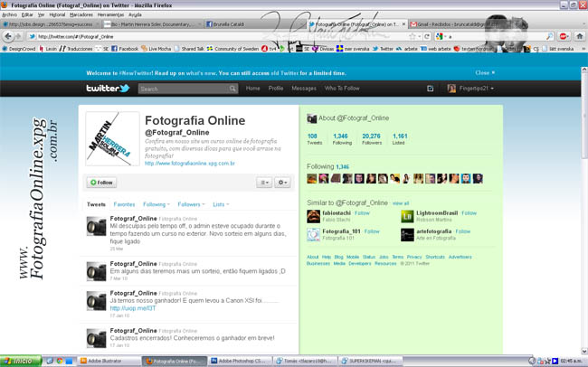Follow the Fotograf_Online account

pos(101,183)
